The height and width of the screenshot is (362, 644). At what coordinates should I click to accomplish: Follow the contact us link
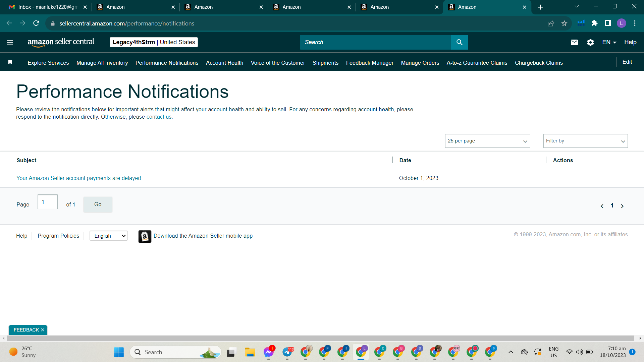(x=159, y=117)
